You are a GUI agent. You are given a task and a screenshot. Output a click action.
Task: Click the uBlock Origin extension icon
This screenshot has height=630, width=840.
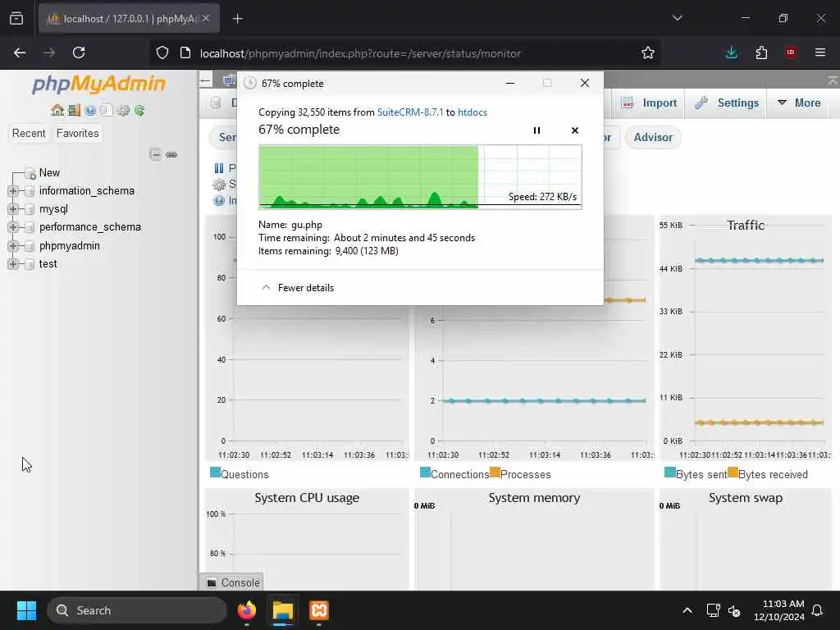(x=791, y=52)
